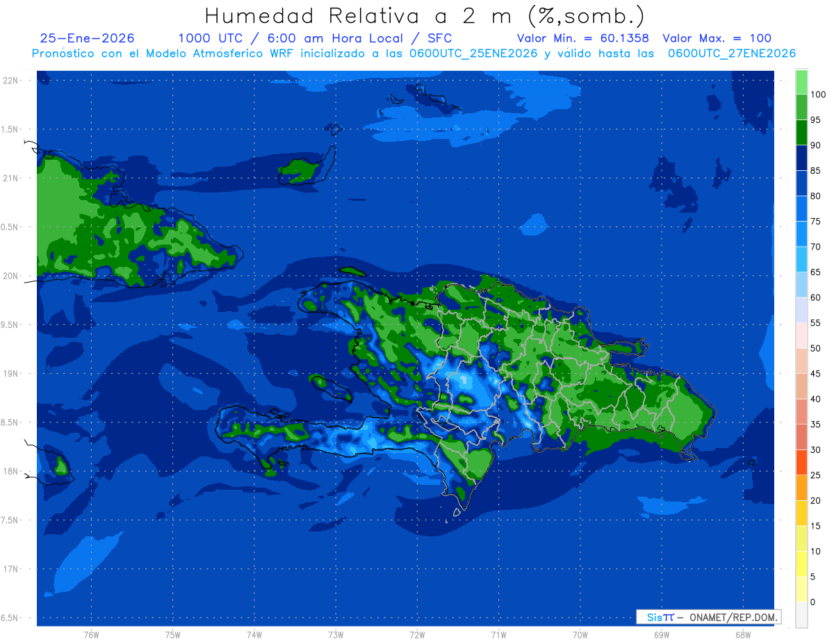Click the legend value "95"
The image size is (834, 644).
(x=816, y=120)
